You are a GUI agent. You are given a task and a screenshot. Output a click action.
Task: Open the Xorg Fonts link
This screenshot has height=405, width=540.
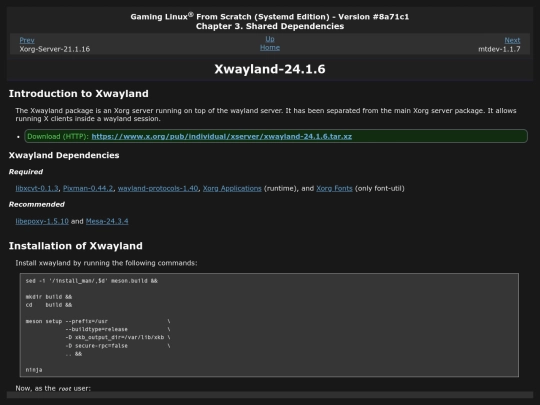[x=334, y=188]
